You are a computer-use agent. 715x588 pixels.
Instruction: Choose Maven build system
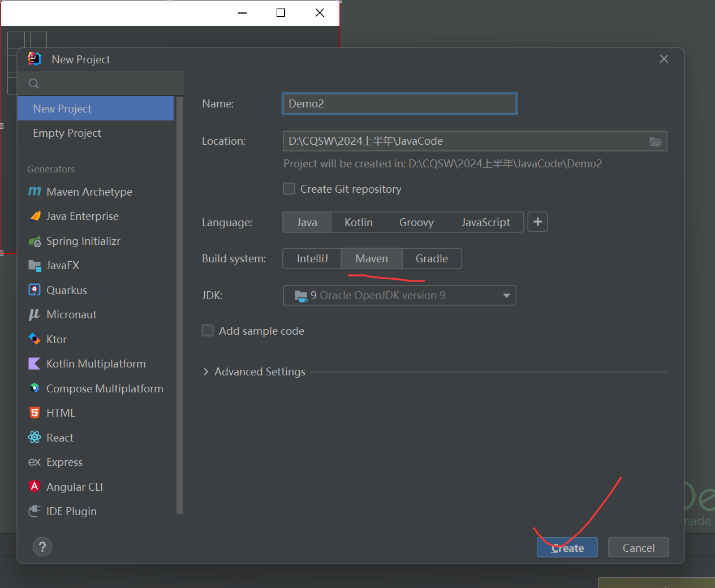(x=372, y=258)
